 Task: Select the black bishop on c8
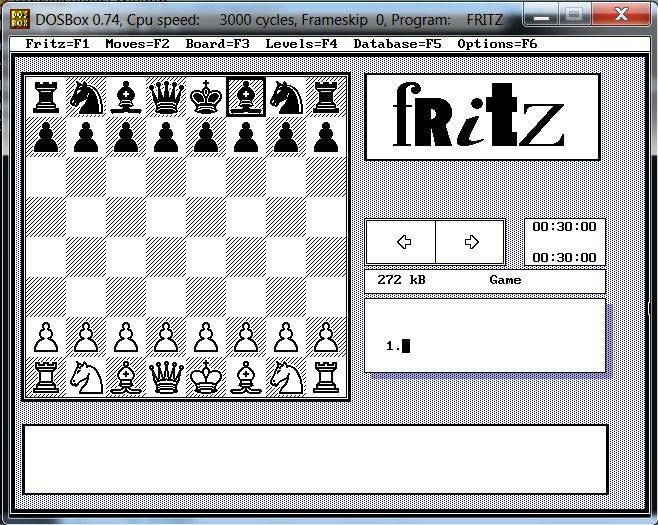[126, 97]
